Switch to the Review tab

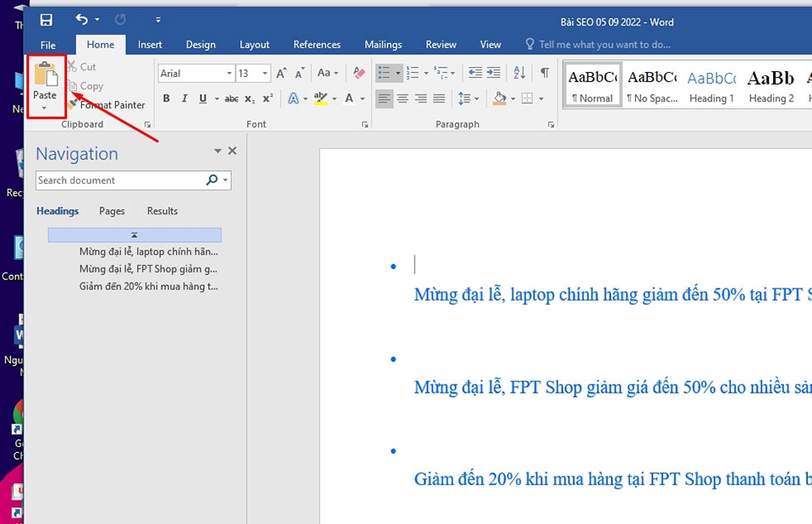[x=441, y=45]
